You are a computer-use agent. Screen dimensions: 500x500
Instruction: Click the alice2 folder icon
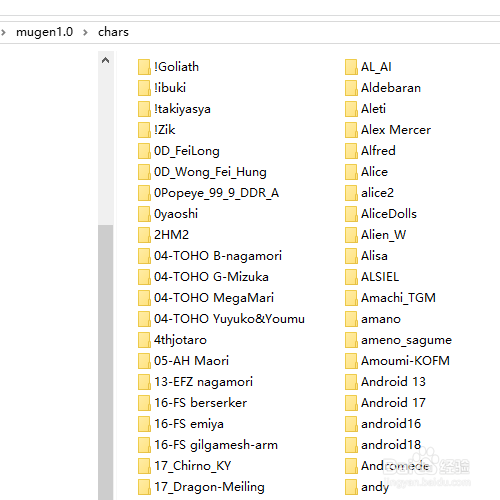(351, 193)
